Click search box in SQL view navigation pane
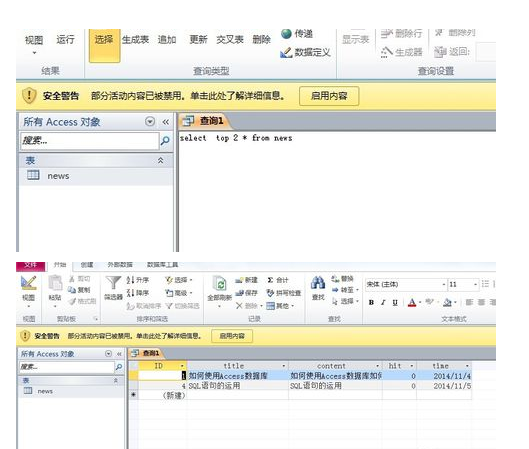 pos(89,141)
